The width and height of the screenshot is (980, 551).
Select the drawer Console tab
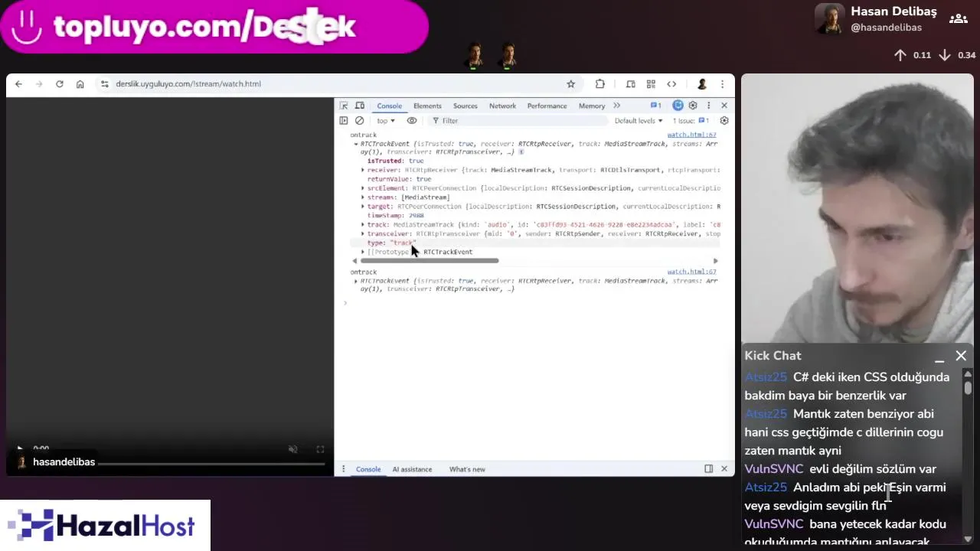click(x=368, y=469)
